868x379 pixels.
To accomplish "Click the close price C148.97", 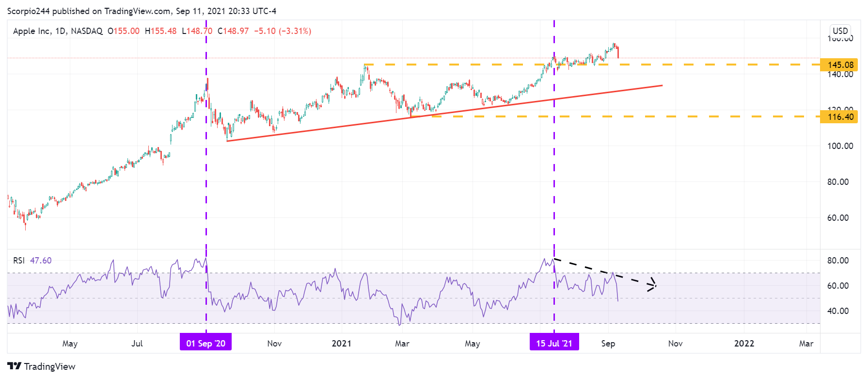I will 233,31.
